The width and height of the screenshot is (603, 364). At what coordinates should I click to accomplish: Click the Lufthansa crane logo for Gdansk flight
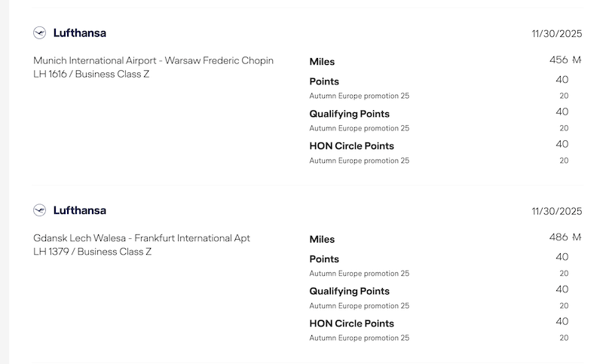tap(40, 210)
